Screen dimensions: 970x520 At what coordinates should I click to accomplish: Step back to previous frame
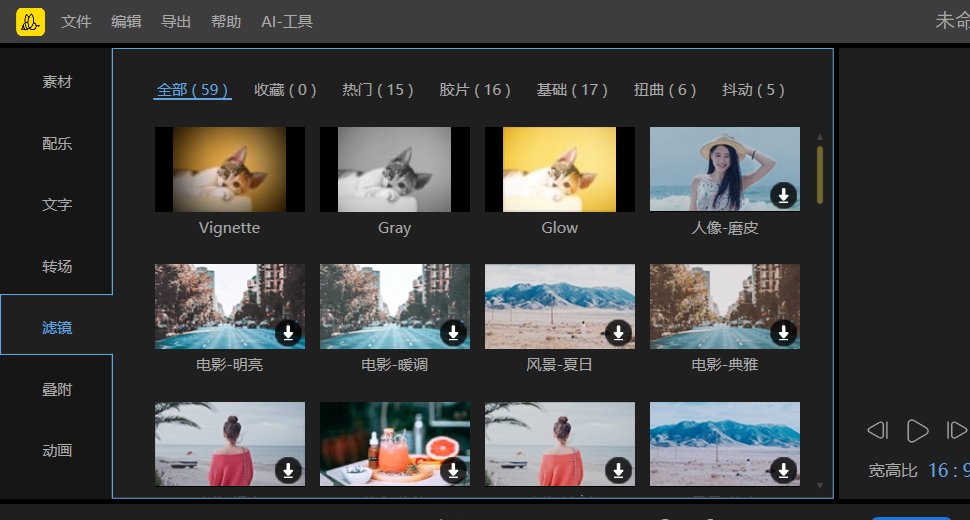tap(877, 430)
